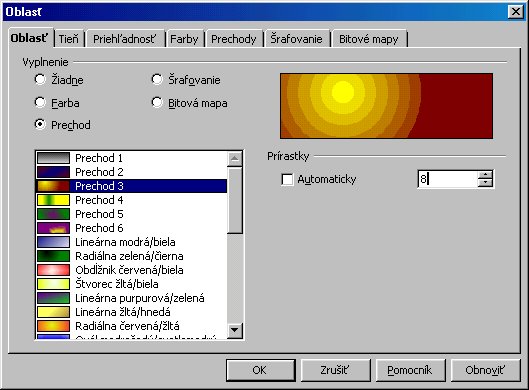This screenshot has height=390, width=529.
Task: Select the Žiadne fill radio button
Action: (x=40, y=80)
